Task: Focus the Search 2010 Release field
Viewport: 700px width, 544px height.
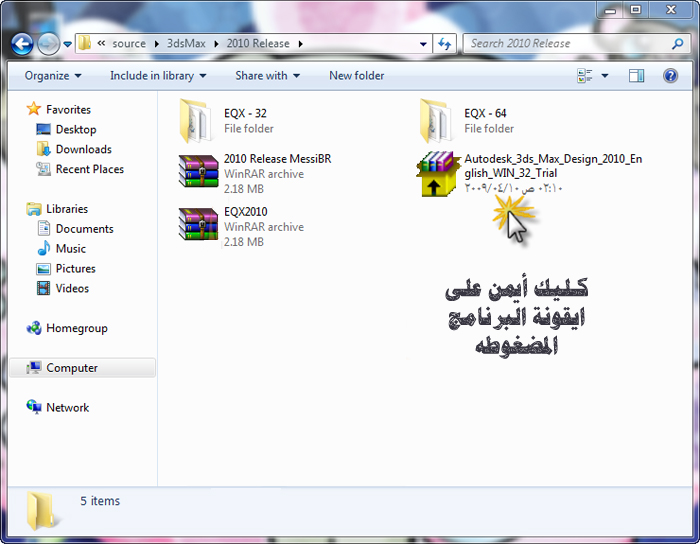Action: tap(567, 43)
